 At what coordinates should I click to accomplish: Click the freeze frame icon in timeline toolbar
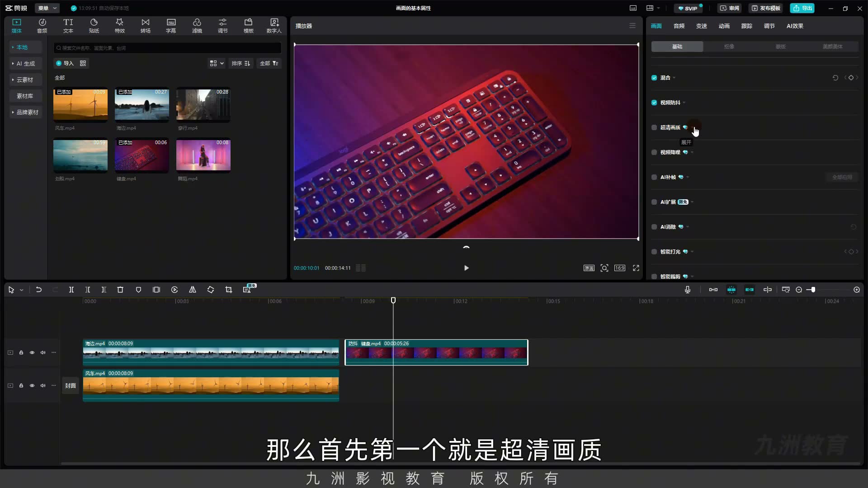[x=156, y=290]
